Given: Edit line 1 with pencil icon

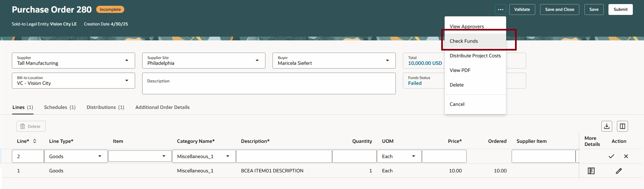Looking at the screenshot, I should pos(619,171).
